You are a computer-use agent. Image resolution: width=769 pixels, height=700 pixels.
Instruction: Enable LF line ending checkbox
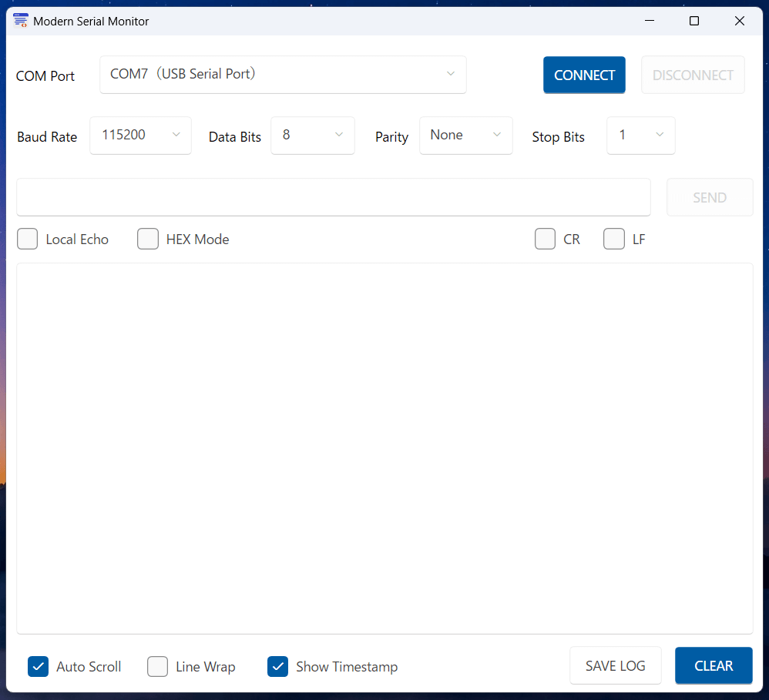[613, 239]
